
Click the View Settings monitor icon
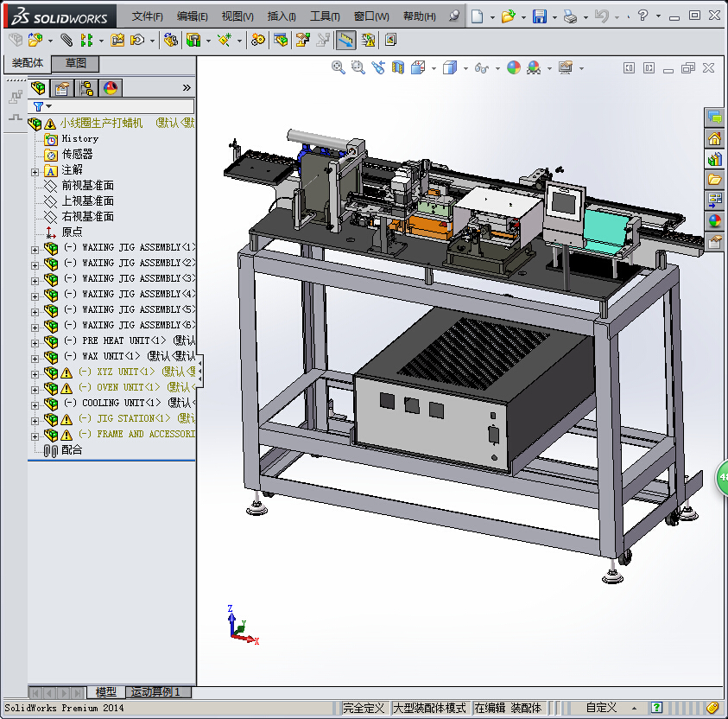(x=566, y=67)
